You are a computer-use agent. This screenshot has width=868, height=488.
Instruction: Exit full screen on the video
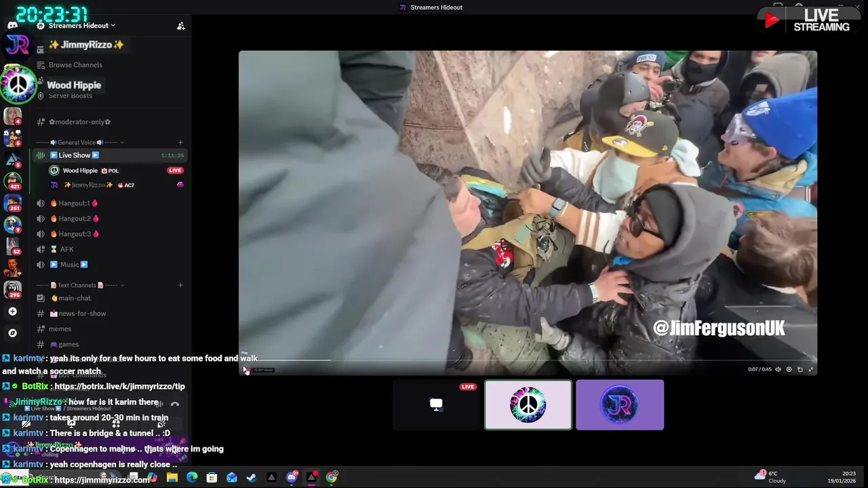coord(810,369)
